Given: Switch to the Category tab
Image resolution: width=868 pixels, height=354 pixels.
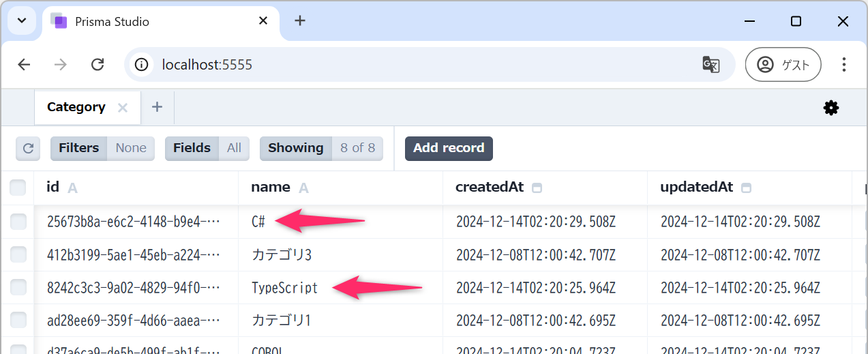Looking at the screenshot, I should coord(76,107).
